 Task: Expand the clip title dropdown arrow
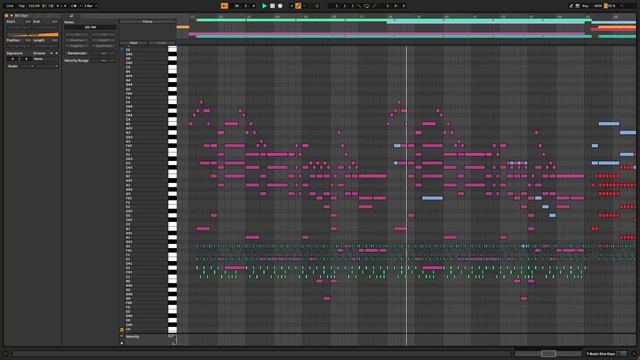coord(11,16)
